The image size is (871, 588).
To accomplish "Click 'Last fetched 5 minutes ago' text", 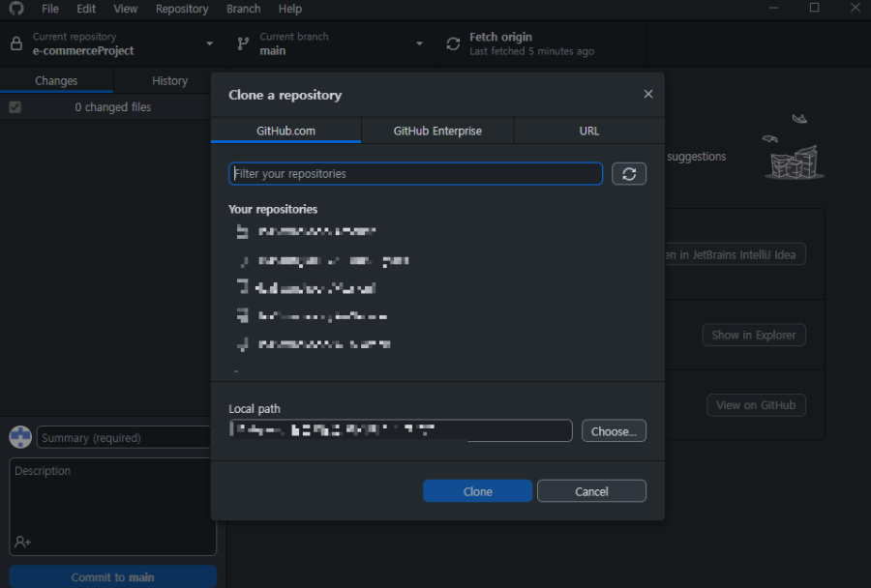I will coord(531,51).
